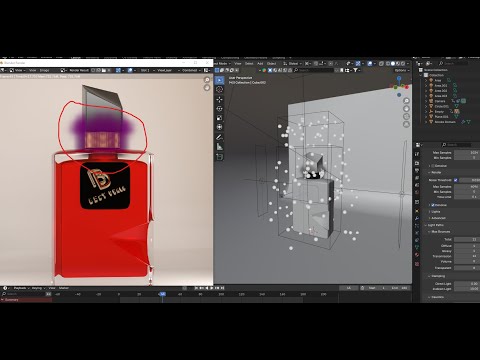Choose the Scale tool in viewport toolbar
This screenshot has width=480, height=360.
[x=219, y=118]
